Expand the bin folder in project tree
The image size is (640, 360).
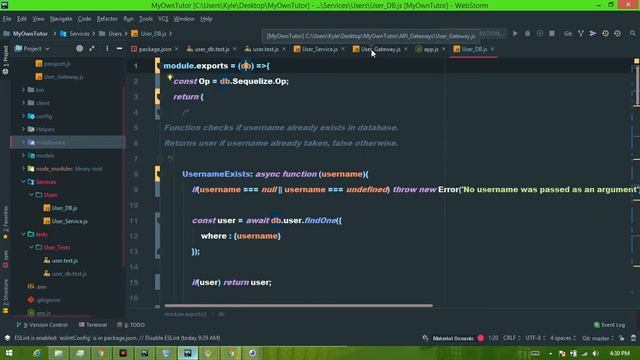point(23,90)
